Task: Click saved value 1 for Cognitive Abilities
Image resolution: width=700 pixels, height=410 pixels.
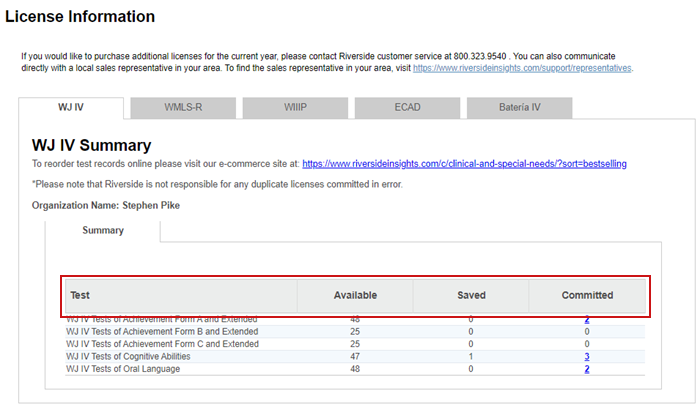Action: (471, 356)
